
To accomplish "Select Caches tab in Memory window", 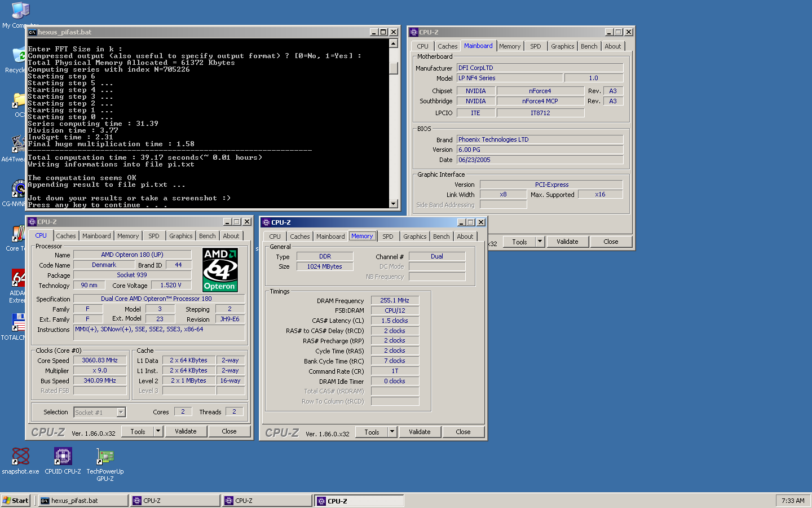I will (300, 237).
